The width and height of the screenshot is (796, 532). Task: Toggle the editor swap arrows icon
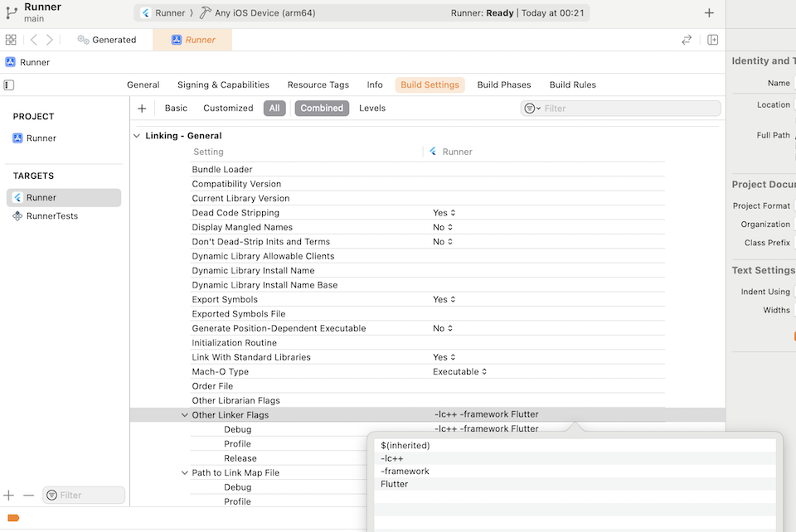[687, 40]
